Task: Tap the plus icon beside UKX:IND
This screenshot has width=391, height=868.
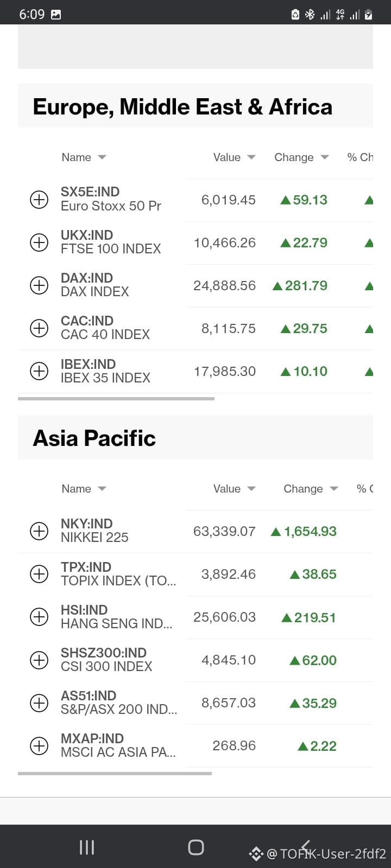Action: (x=39, y=242)
